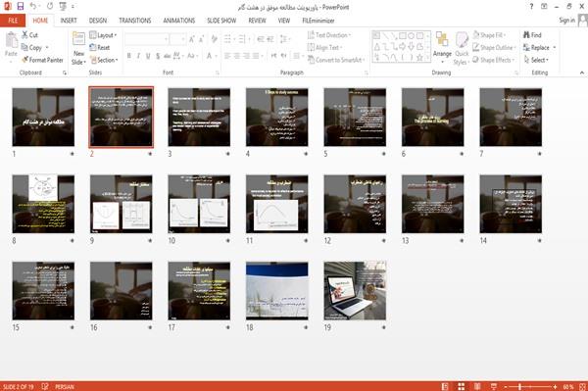Select the Format Painter brush
Viewport: 588px width, 391px height.
[42, 60]
